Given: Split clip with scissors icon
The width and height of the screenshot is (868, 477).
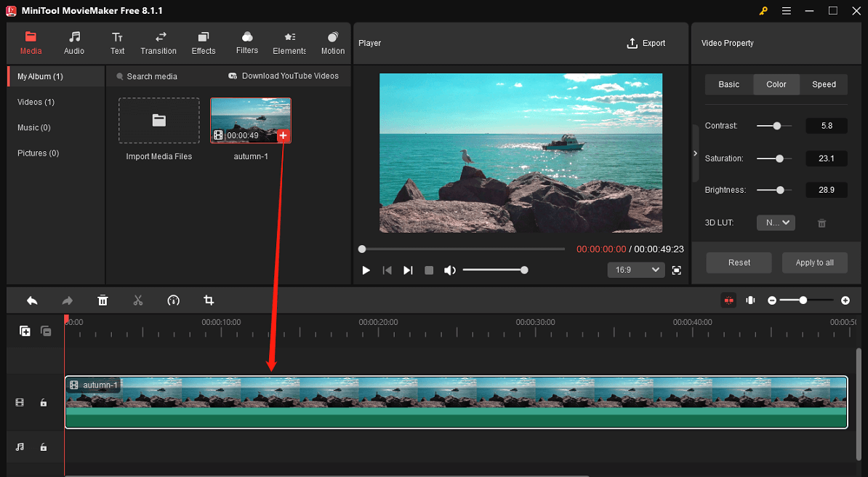Looking at the screenshot, I should 138,300.
